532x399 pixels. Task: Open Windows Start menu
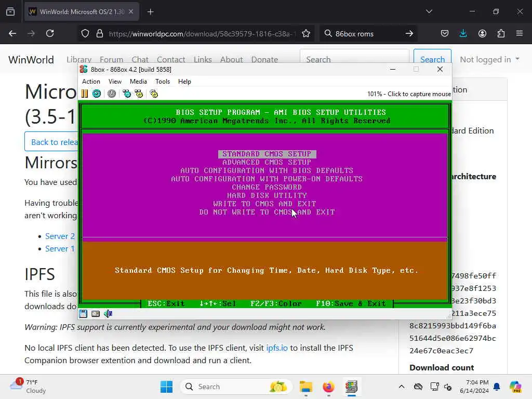(166, 387)
